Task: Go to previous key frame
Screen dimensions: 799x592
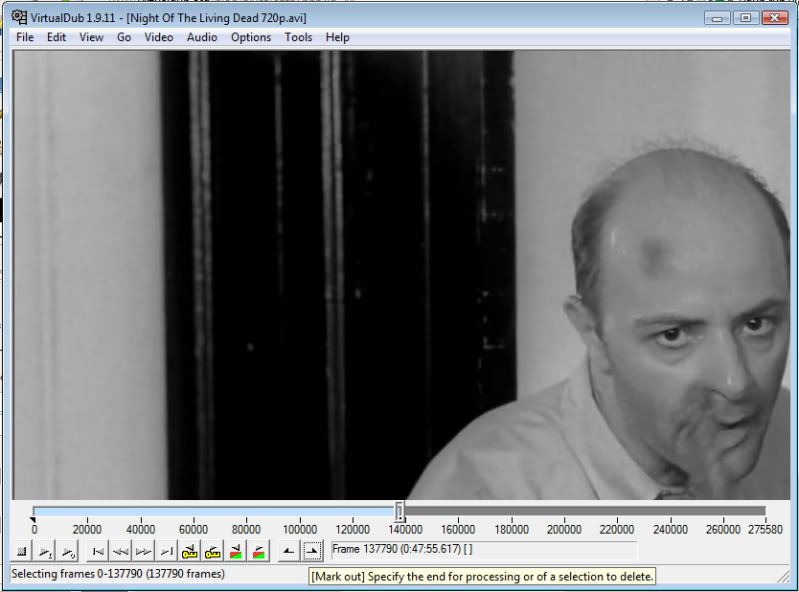Action: pyautogui.click(x=190, y=551)
